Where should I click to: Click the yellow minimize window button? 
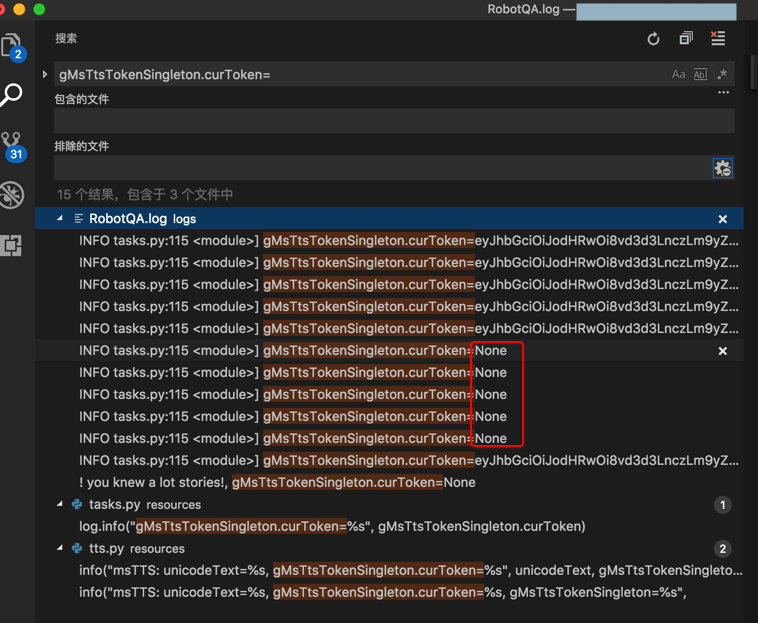coord(19,9)
